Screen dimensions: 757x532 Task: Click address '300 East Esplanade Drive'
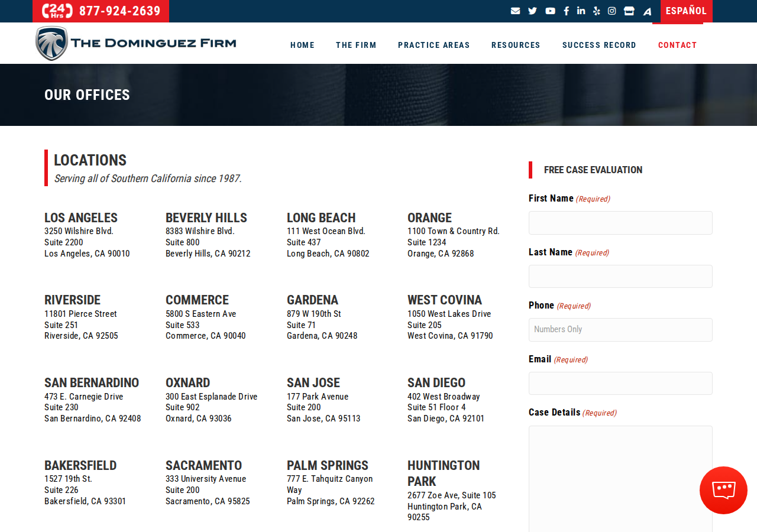211,397
